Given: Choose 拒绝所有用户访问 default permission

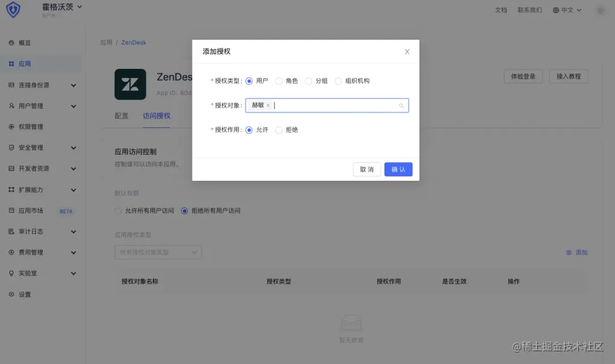Looking at the screenshot, I should [x=184, y=211].
